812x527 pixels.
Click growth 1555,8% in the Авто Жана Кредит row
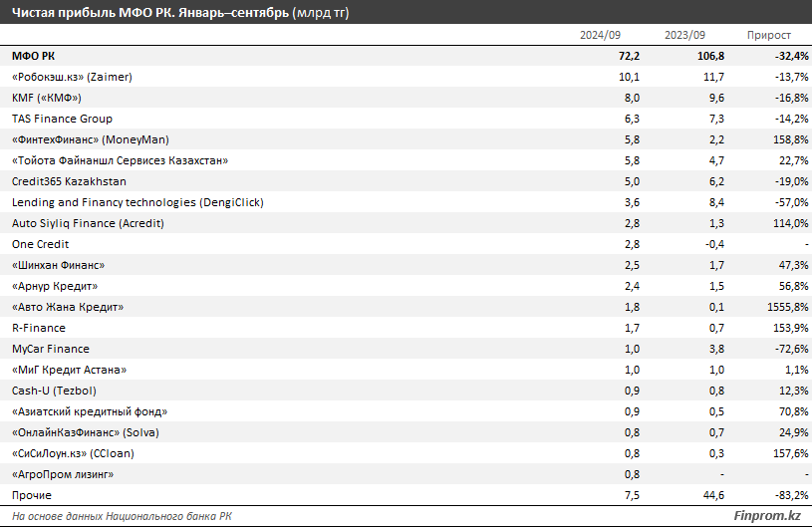[788, 307]
